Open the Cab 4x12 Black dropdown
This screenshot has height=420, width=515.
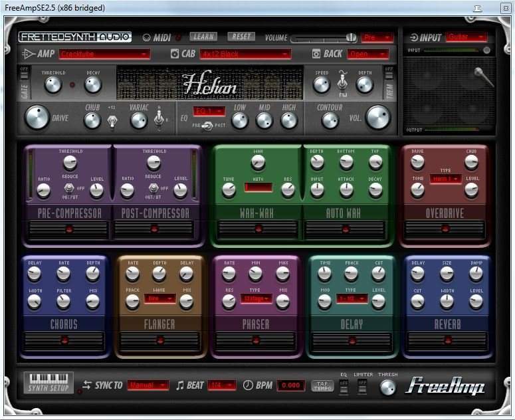coord(245,54)
